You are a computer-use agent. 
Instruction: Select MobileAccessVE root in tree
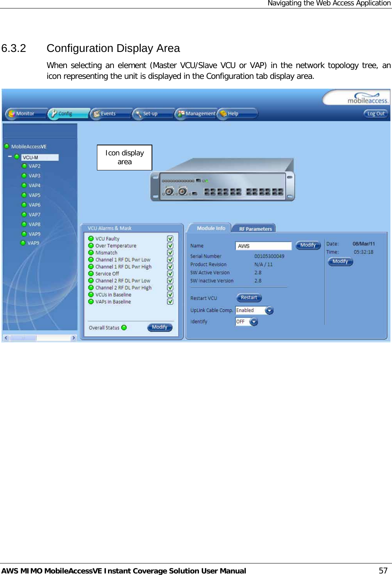tap(29, 147)
